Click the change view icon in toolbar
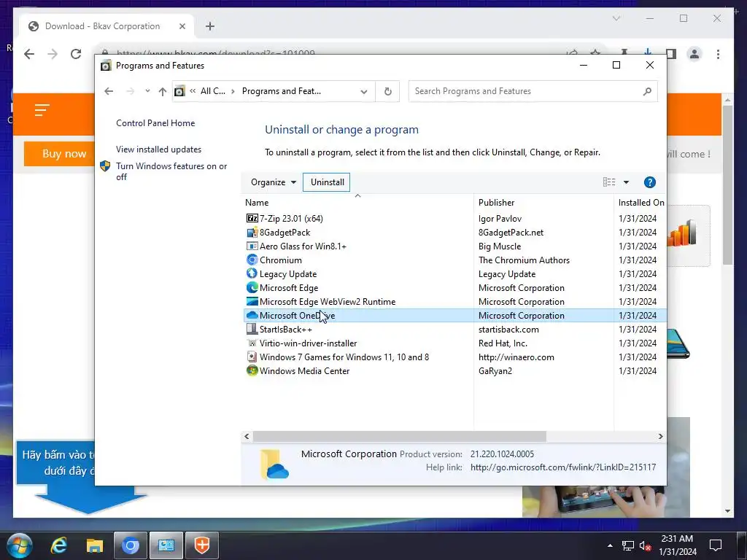This screenshot has height=560, width=747. [x=609, y=182]
